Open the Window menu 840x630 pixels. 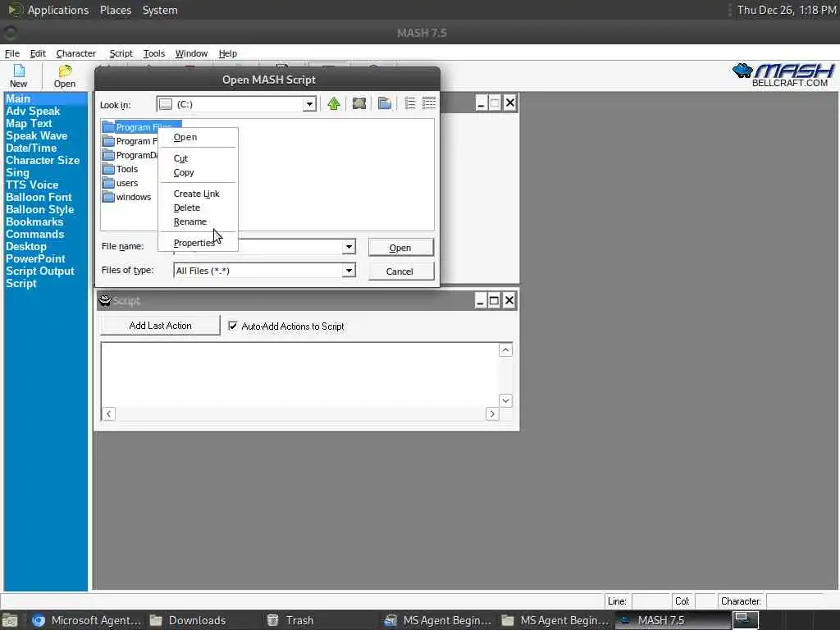(191, 53)
